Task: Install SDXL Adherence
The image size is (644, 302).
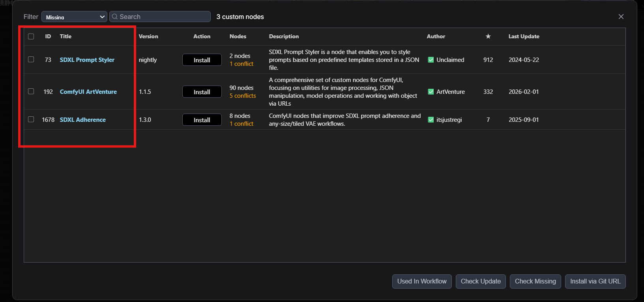Action: point(202,120)
